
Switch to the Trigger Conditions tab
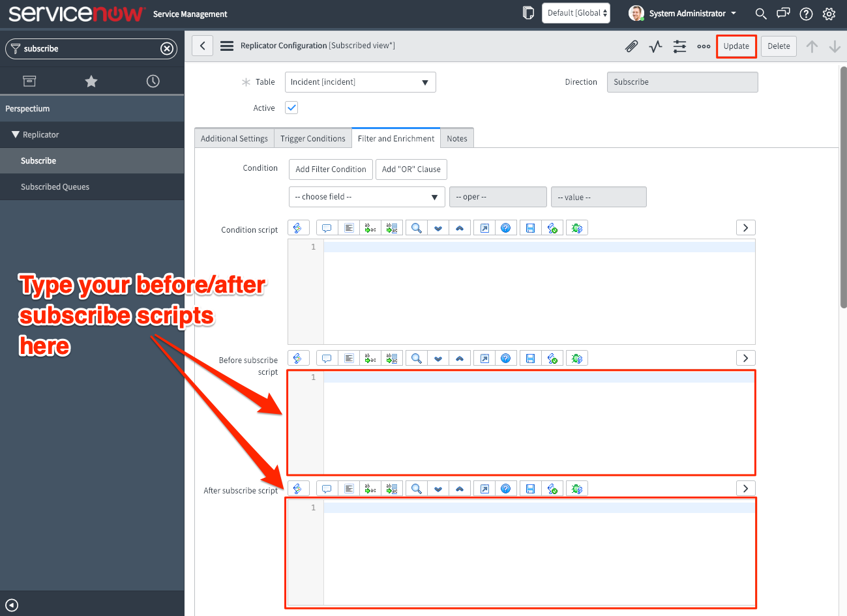(x=313, y=138)
